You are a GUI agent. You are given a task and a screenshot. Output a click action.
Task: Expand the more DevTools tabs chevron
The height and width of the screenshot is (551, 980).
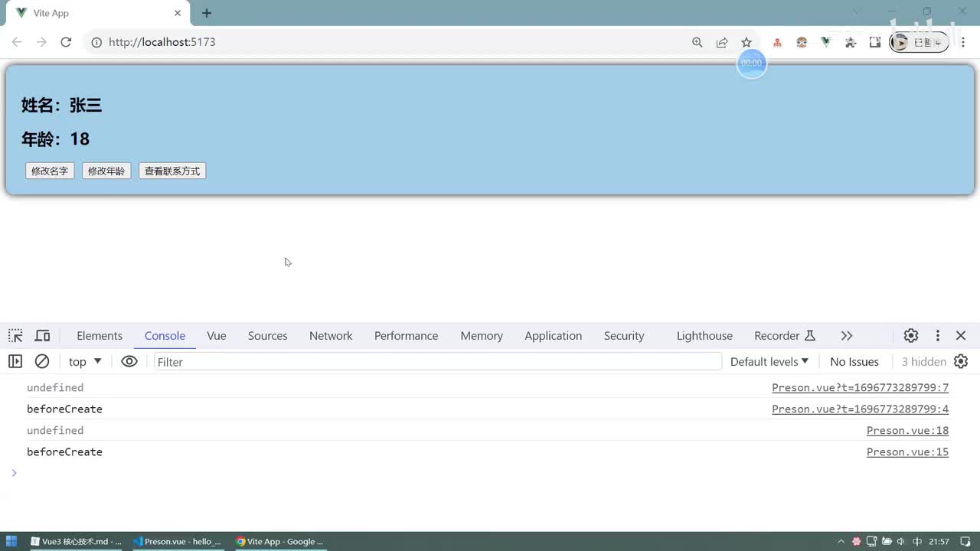(847, 336)
